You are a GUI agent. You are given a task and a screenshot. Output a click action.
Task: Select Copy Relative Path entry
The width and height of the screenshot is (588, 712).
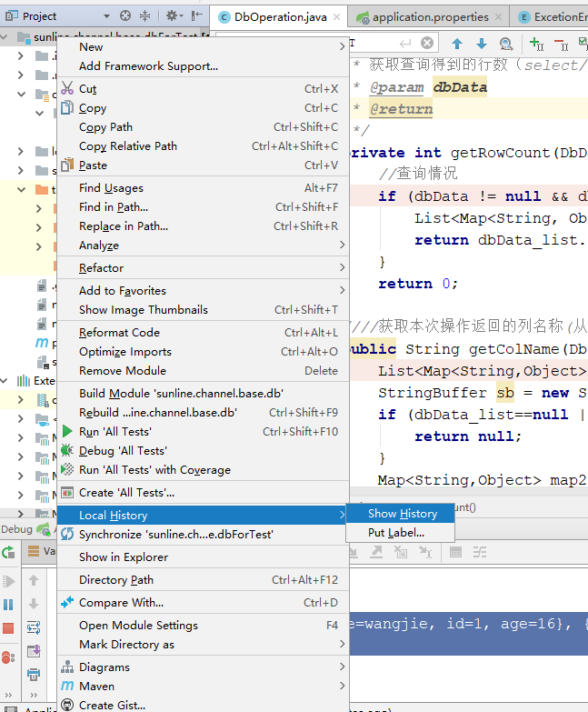(x=204, y=145)
